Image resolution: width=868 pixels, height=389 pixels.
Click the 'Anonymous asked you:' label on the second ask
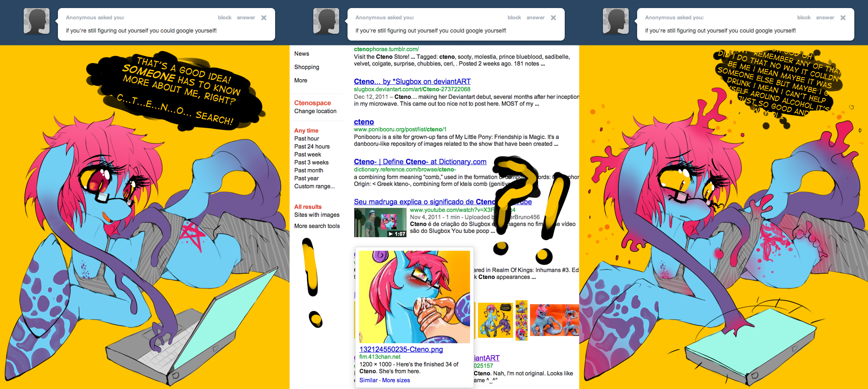pos(385,18)
